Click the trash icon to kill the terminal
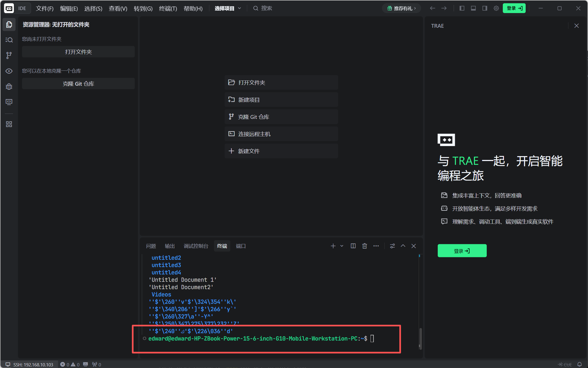The image size is (588, 368). point(365,246)
